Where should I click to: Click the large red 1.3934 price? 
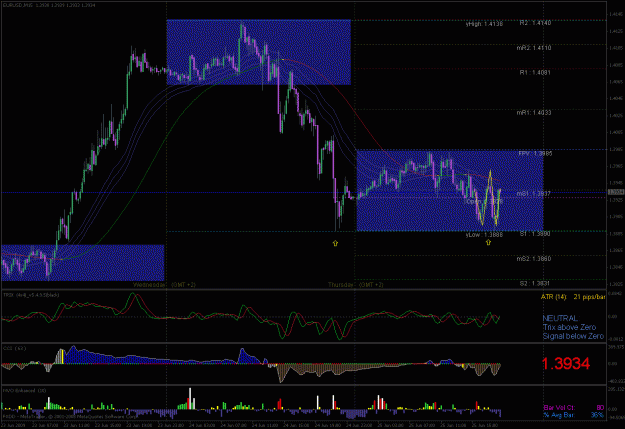tap(566, 364)
